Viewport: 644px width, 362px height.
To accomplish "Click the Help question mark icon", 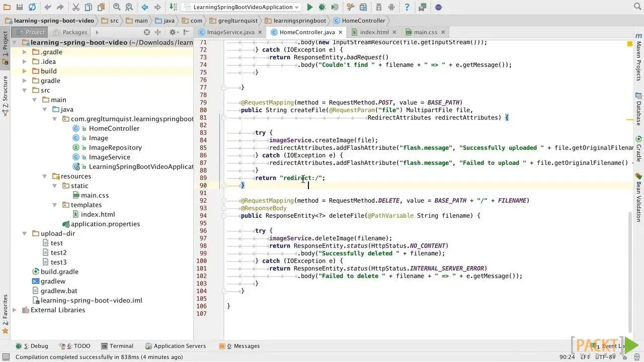I will coord(407,7).
